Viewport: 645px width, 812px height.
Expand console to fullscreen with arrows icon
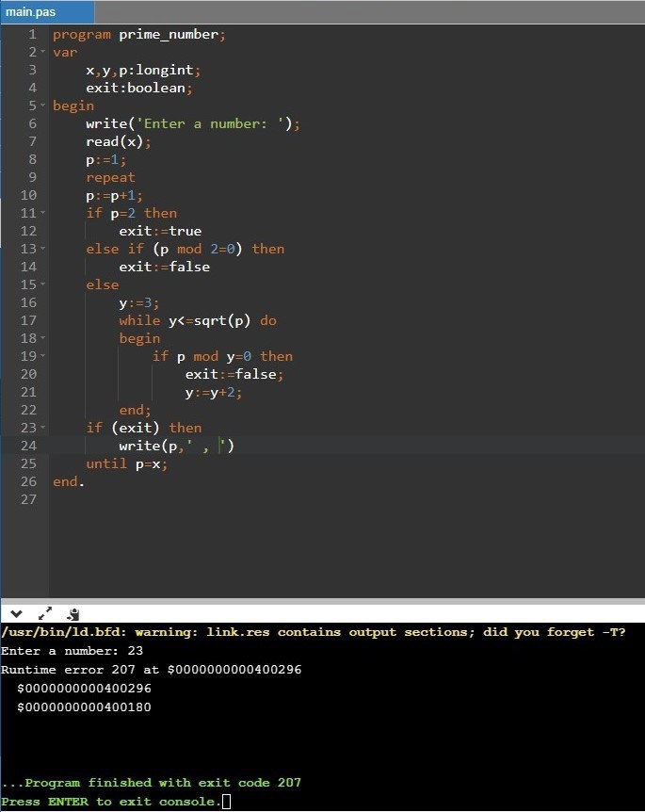click(x=44, y=613)
